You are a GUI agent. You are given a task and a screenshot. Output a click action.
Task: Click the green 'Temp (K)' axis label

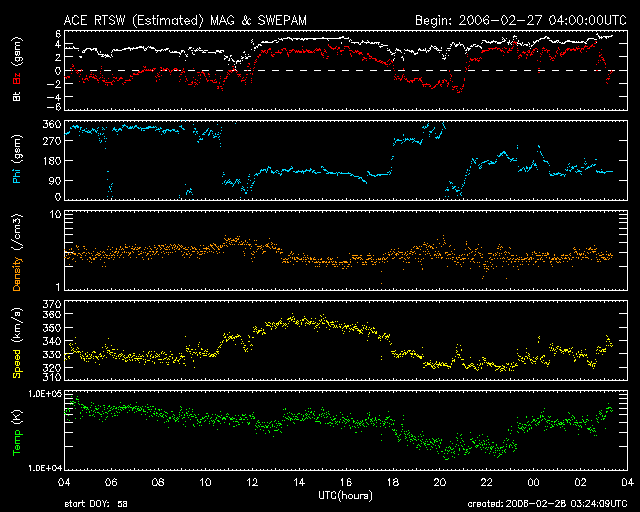click(17, 432)
